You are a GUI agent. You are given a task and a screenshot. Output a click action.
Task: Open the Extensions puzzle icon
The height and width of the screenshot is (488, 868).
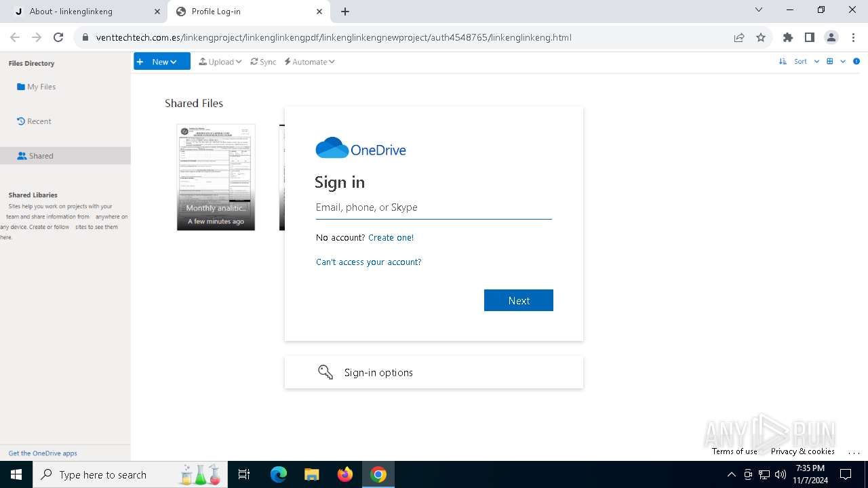pos(788,37)
